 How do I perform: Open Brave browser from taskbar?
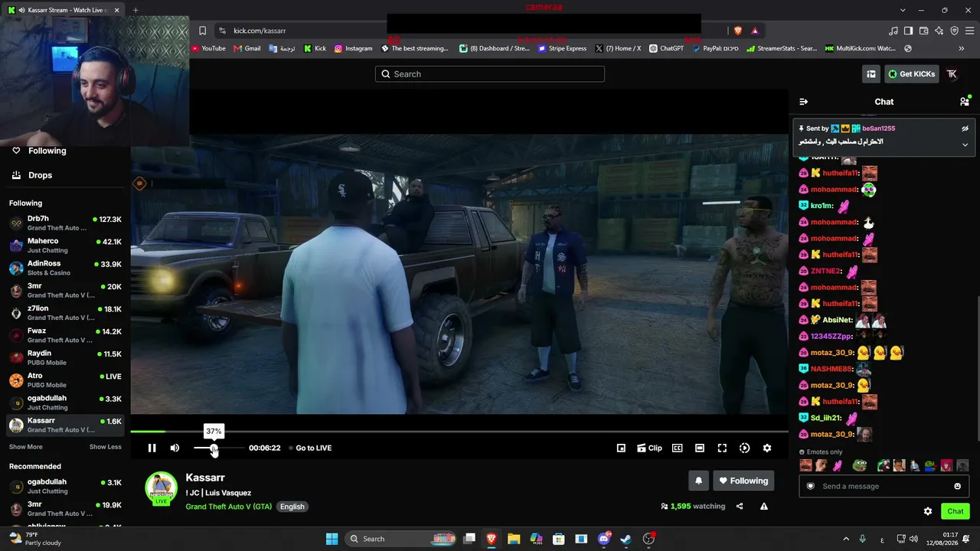click(492, 539)
